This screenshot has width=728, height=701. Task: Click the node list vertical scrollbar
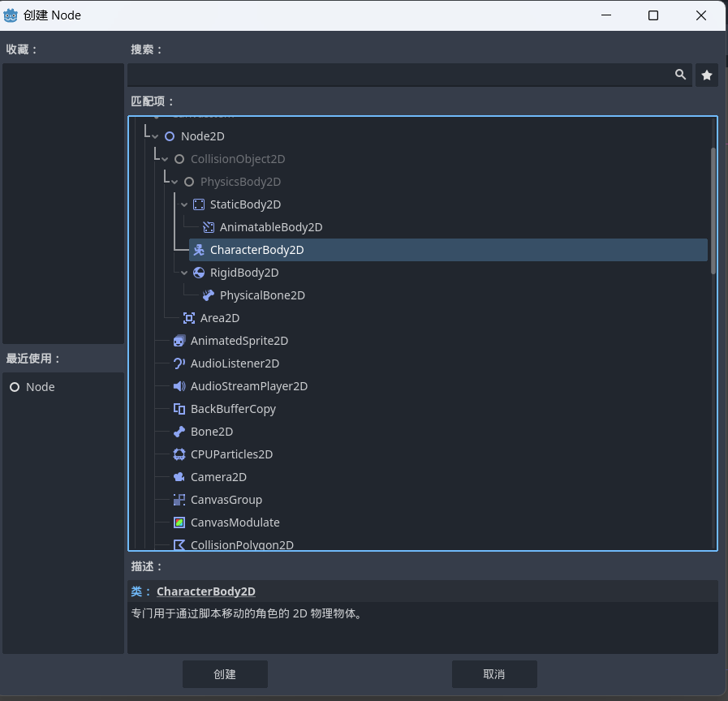point(713,211)
